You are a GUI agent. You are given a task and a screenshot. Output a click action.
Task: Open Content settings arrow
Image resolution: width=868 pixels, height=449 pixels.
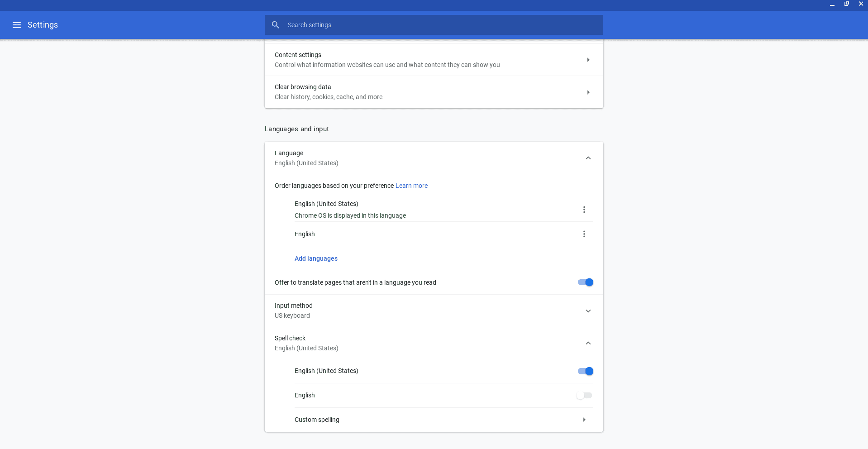pos(588,60)
